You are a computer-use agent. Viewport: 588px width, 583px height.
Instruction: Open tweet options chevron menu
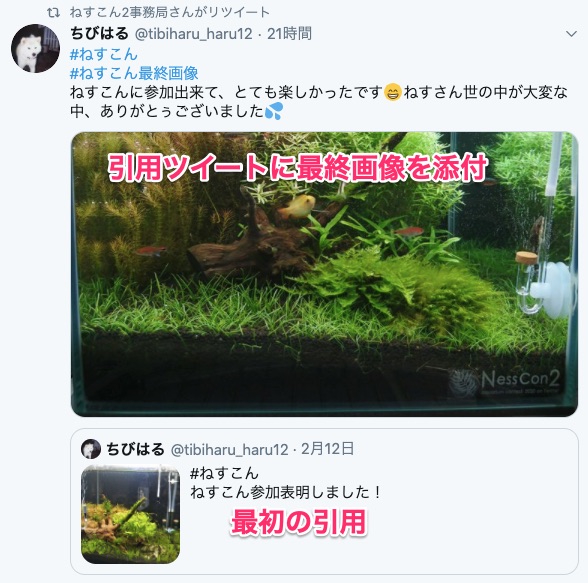[571, 34]
